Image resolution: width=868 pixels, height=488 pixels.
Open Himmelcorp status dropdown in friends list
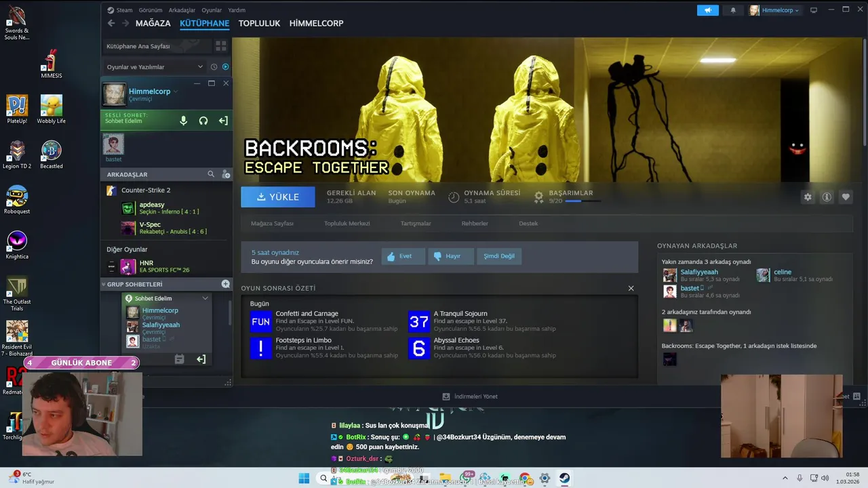[176, 91]
